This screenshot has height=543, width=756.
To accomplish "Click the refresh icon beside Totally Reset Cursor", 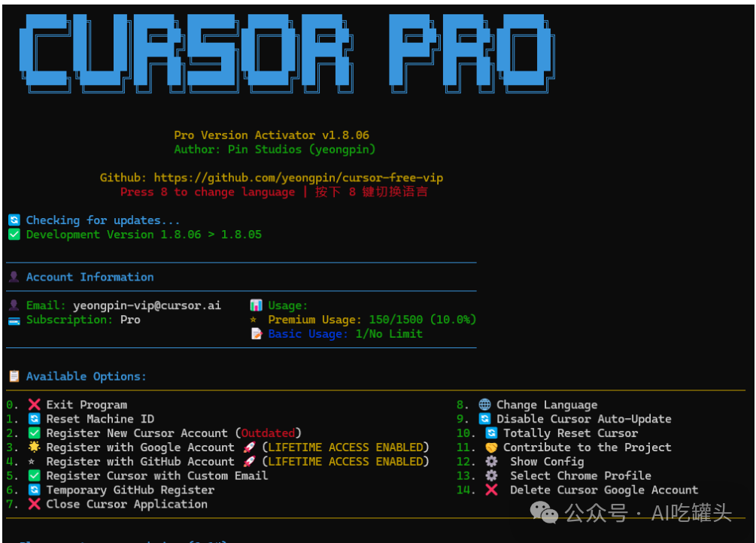I will [x=491, y=432].
